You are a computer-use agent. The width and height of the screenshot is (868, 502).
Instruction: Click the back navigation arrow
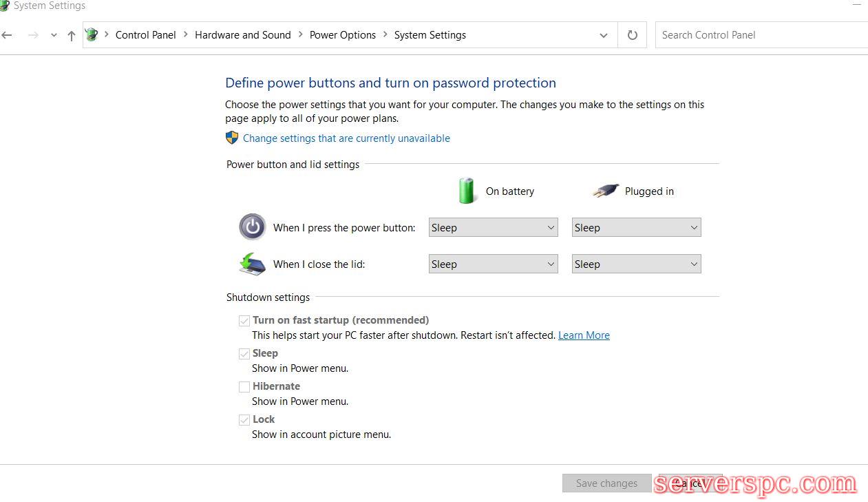(7, 35)
